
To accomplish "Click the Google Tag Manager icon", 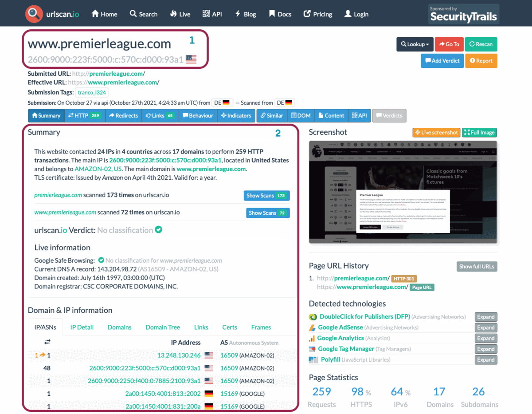I will tap(313, 349).
